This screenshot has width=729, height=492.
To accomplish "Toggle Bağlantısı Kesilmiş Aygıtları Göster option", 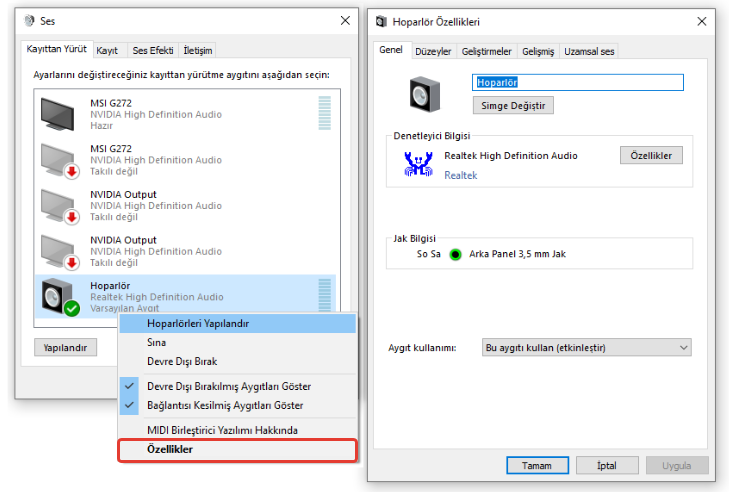I will point(224,405).
